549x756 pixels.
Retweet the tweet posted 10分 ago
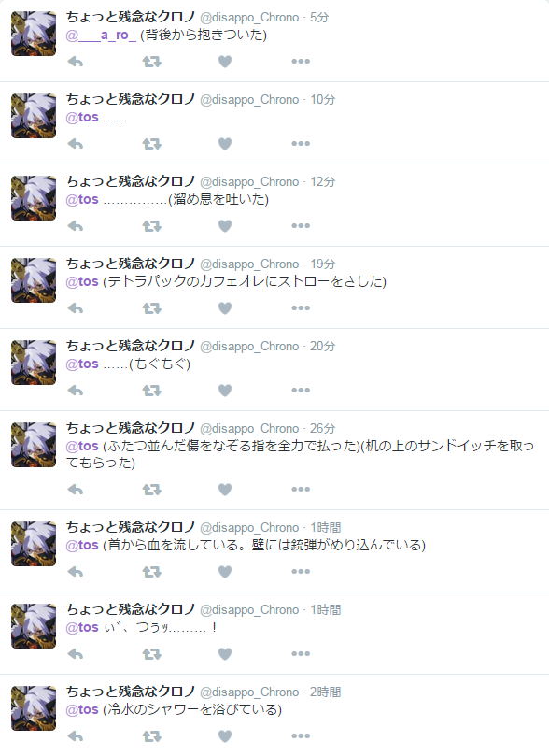pyautogui.click(x=151, y=144)
